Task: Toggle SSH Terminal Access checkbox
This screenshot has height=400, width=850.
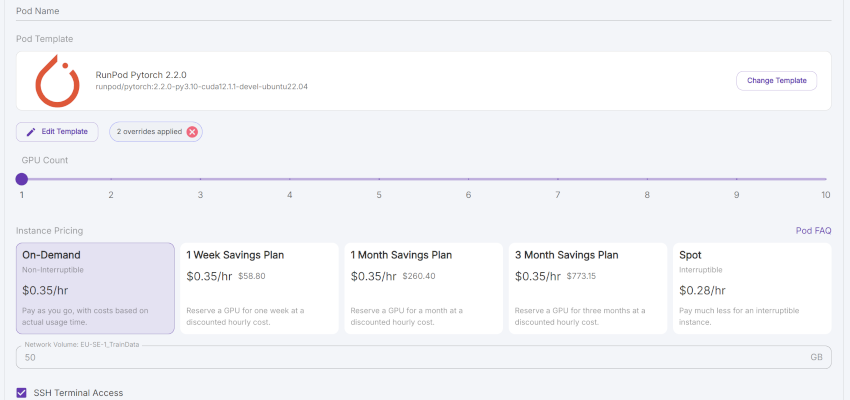Action: click(x=22, y=393)
